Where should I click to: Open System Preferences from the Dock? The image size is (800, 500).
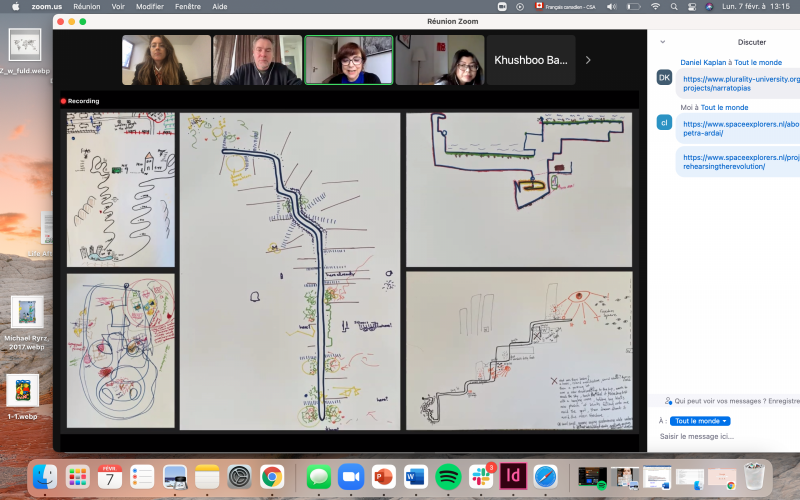tap(239, 477)
